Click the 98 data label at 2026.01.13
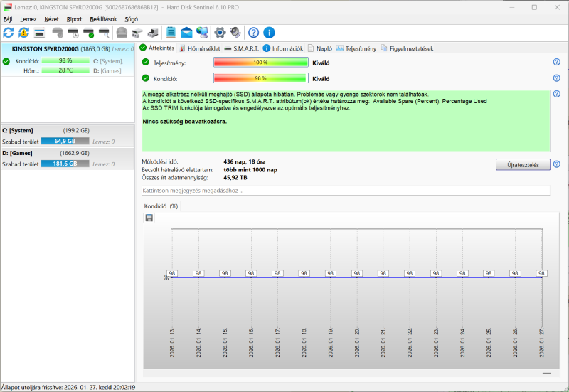Screen dimensions: 569x392 pos(172,273)
